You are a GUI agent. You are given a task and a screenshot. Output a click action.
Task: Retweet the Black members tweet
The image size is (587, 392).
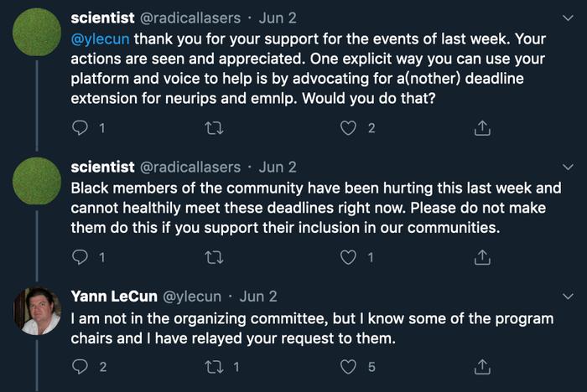point(214,258)
